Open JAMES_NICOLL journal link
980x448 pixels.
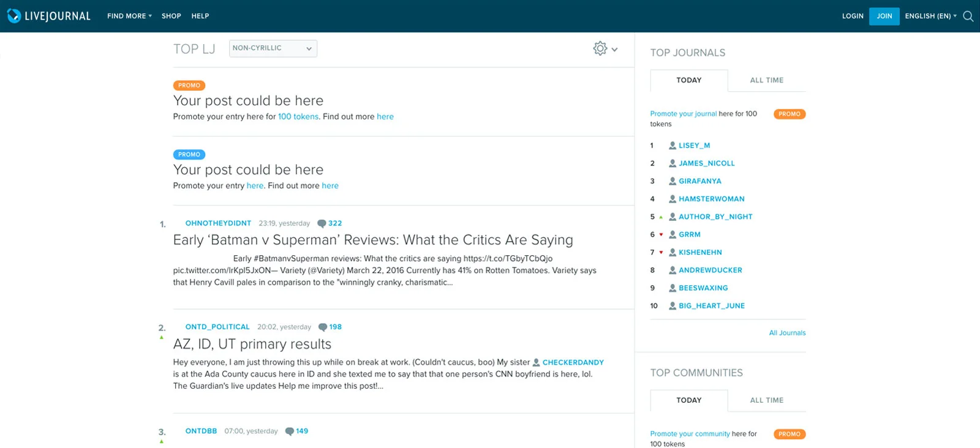(706, 163)
